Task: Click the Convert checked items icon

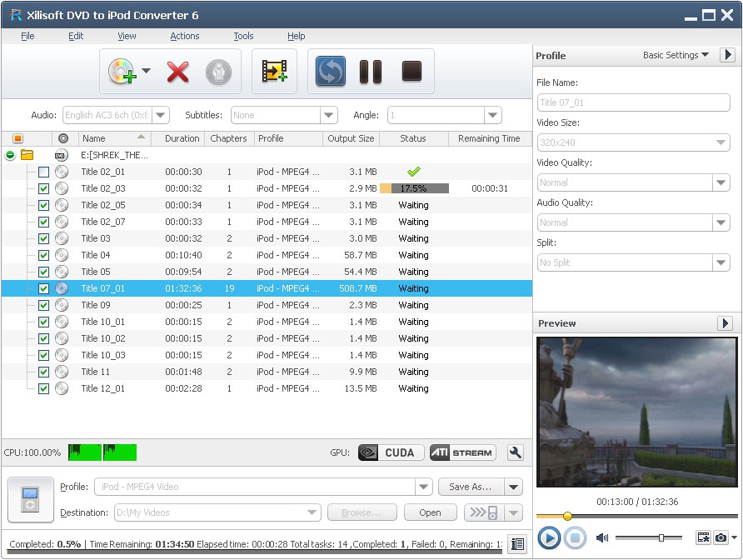Action: (x=331, y=72)
